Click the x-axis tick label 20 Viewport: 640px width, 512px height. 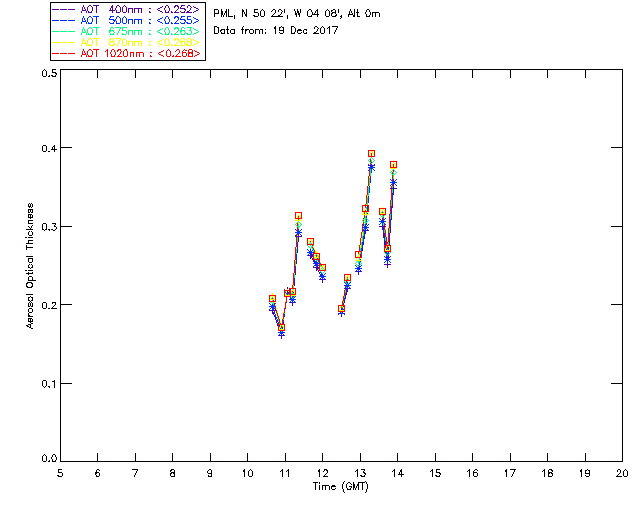(622, 473)
